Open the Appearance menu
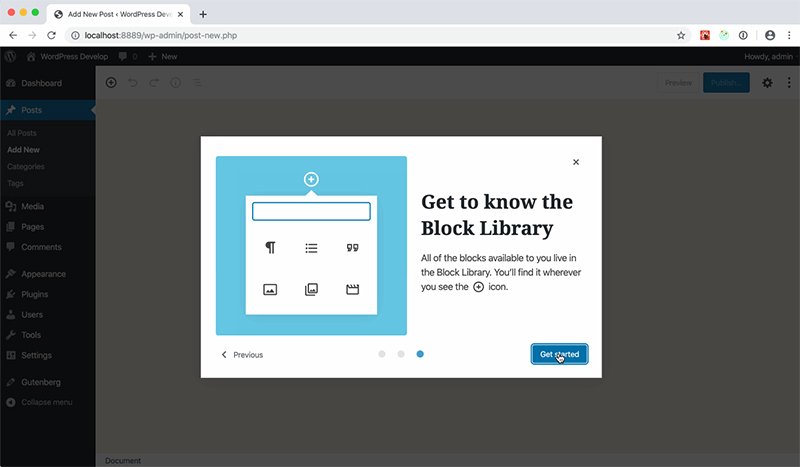800x467 pixels. 47,274
